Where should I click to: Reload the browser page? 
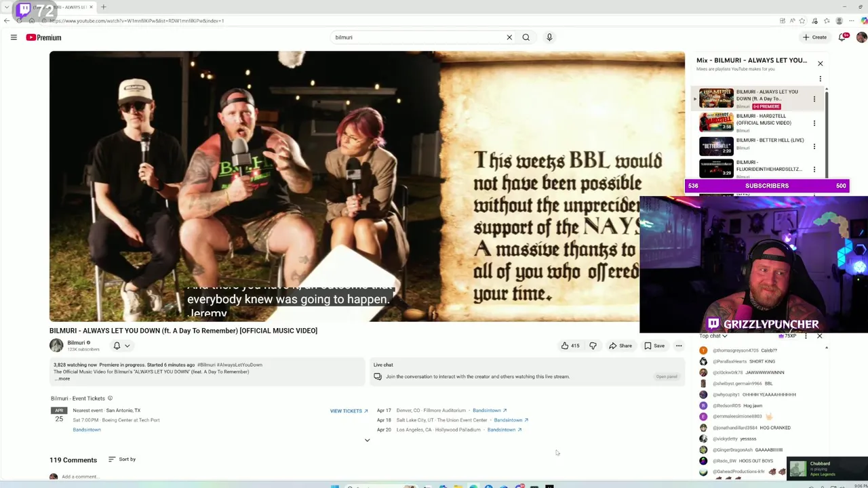pyautogui.click(x=19, y=21)
